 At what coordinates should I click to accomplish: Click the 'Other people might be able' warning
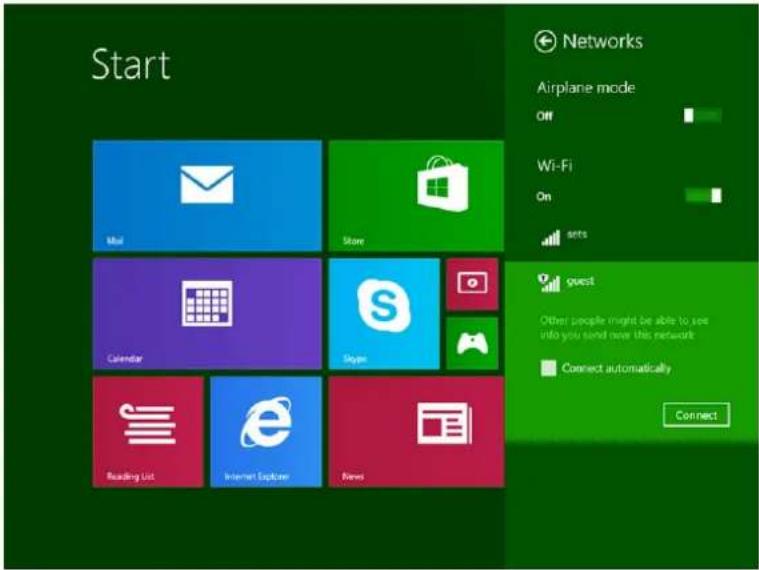624,328
